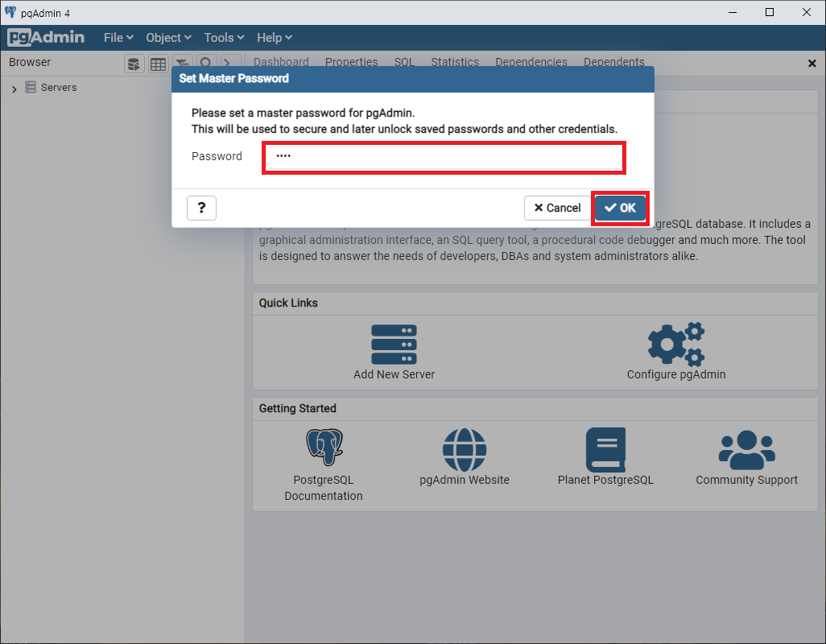Minimize the pgAdmin 4 window
Viewport: 826px width, 644px height.
(733, 12)
